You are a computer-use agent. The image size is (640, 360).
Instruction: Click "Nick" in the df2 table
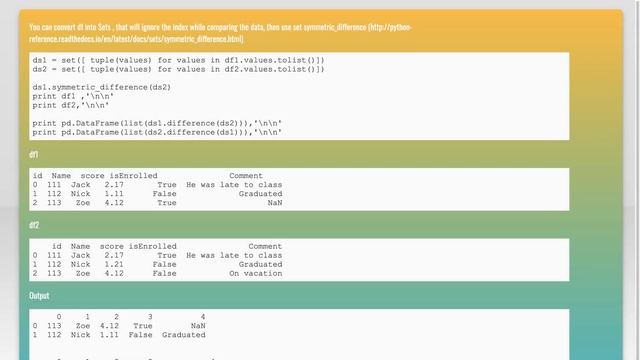(80, 264)
